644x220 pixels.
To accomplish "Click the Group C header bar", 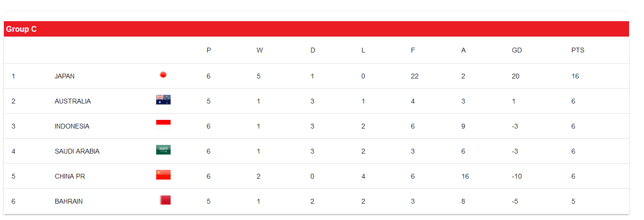I will (316, 29).
